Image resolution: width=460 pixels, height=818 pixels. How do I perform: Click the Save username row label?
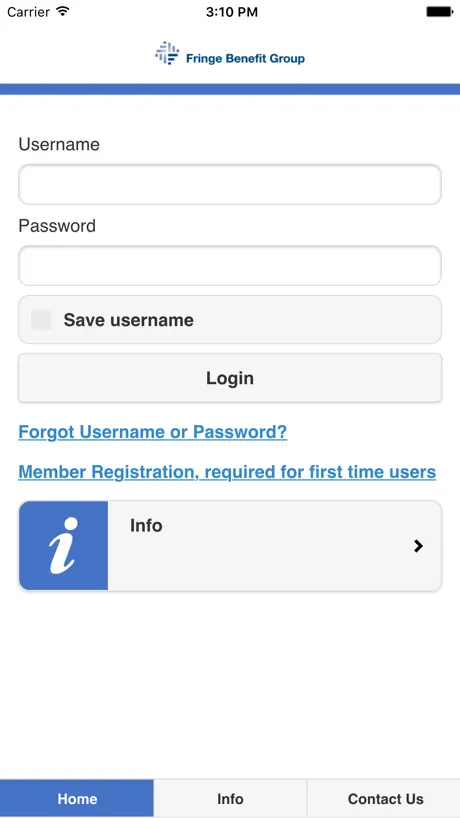pyautogui.click(x=128, y=320)
